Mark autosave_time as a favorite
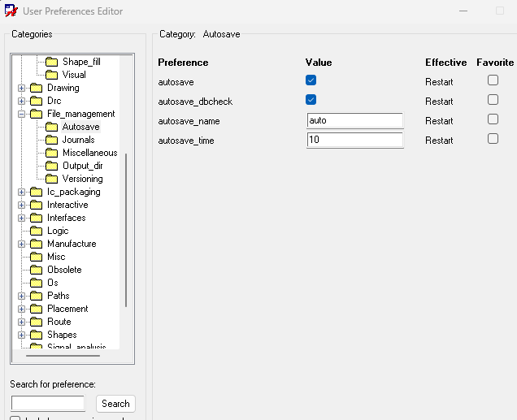This screenshot has width=517, height=420. [x=493, y=139]
